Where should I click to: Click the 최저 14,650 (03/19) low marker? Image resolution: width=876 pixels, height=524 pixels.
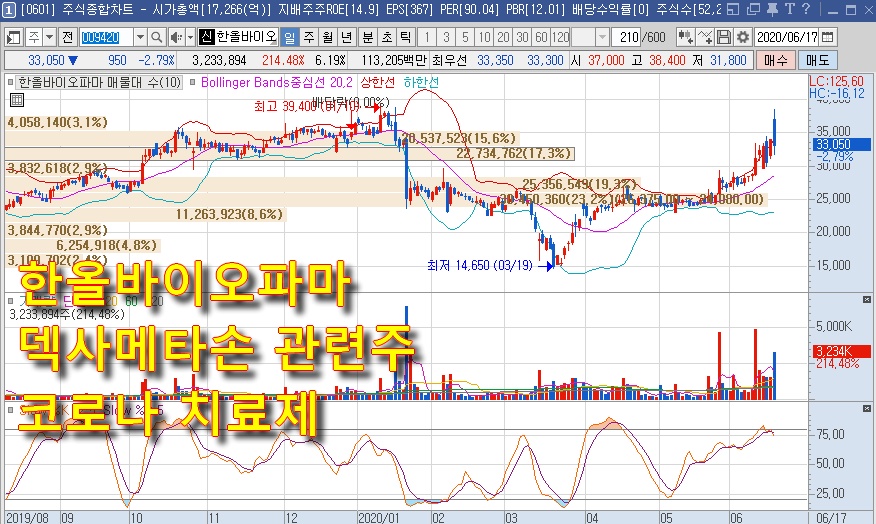[479, 265]
